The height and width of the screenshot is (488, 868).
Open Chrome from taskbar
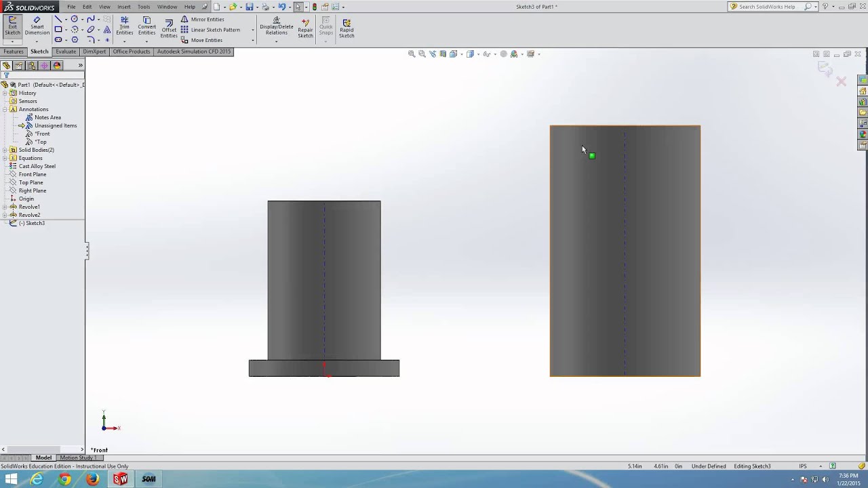tap(64, 479)
